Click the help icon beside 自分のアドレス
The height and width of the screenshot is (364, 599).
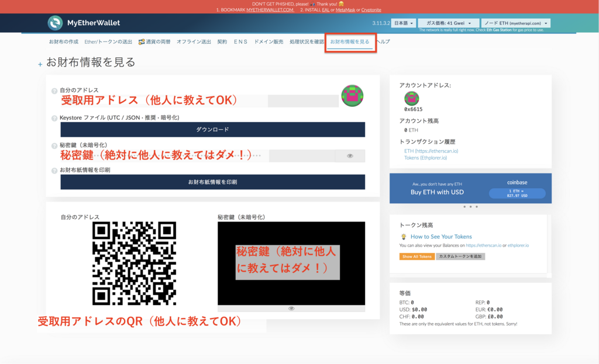[x=54, y=91]
